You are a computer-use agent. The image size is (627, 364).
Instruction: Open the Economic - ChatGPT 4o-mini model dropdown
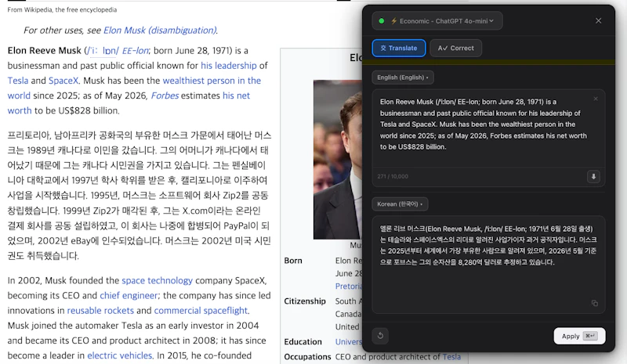coord(437,21)
